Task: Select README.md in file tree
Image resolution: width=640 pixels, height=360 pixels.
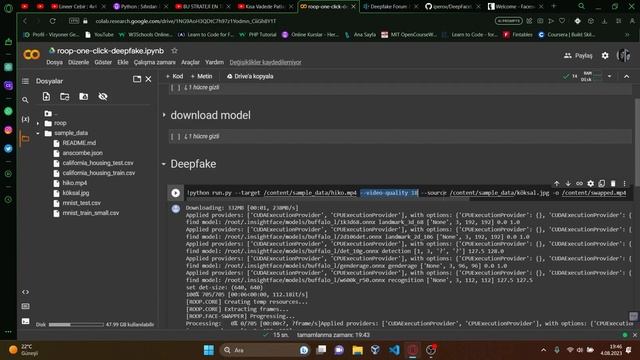Action: pyautogui.click(x=79, y=143)
